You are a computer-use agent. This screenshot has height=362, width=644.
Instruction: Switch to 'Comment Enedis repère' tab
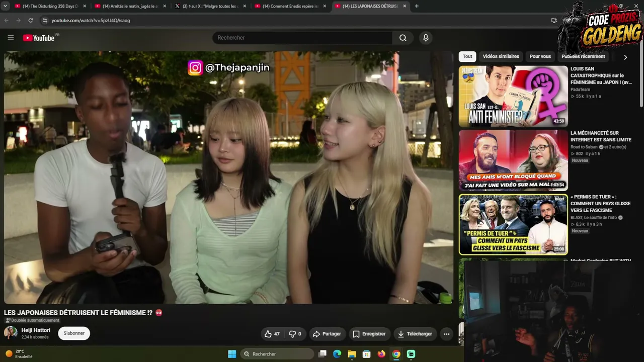point(290,6)
